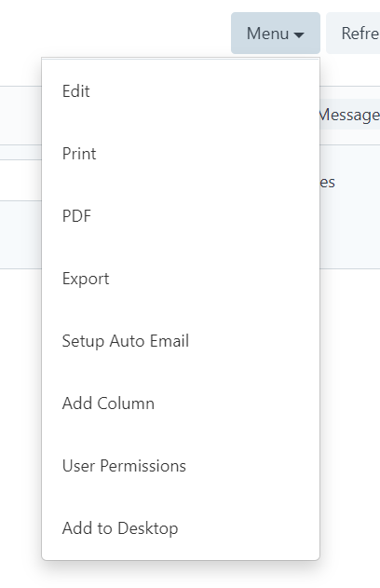Screen dimensions: 380x588
Task: Click the empty space left of Menu button
Action: [115, 33]
